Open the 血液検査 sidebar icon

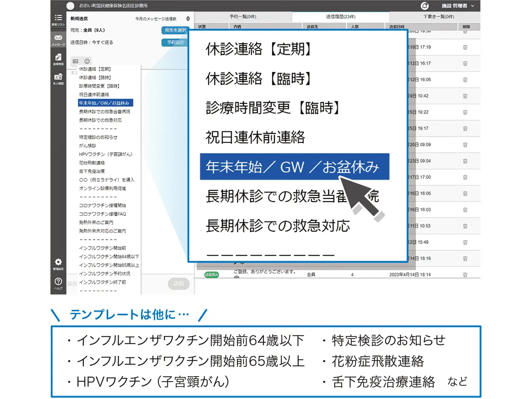pyautogui.click(x=58, y=59)
